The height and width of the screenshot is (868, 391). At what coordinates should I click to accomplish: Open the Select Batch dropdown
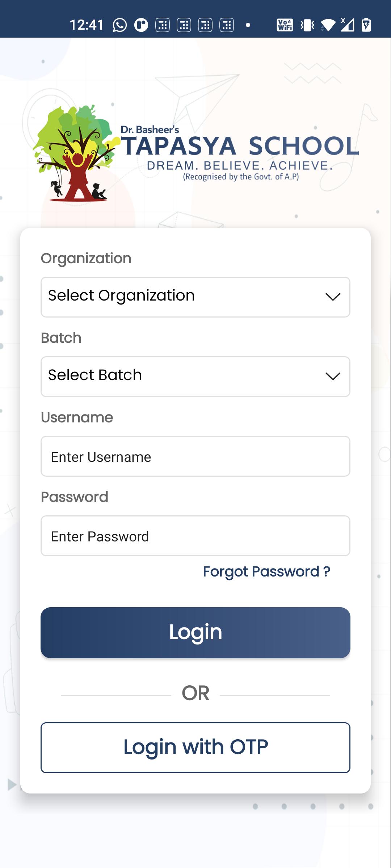[195, 376]
